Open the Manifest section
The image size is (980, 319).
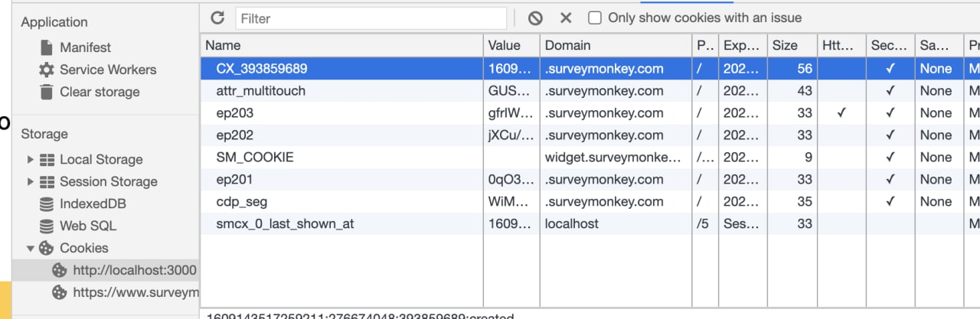coord(85,47)
